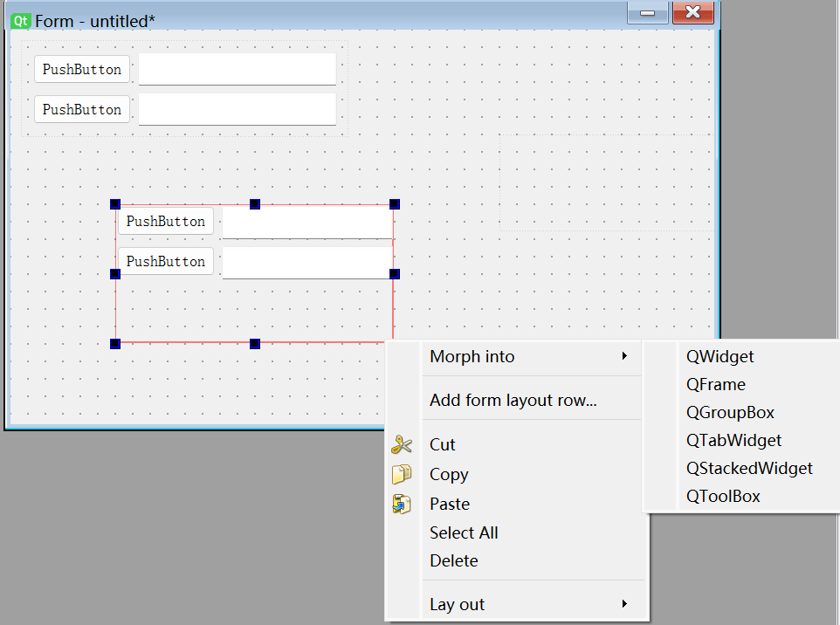Morph into QWidget

[720, 356]
